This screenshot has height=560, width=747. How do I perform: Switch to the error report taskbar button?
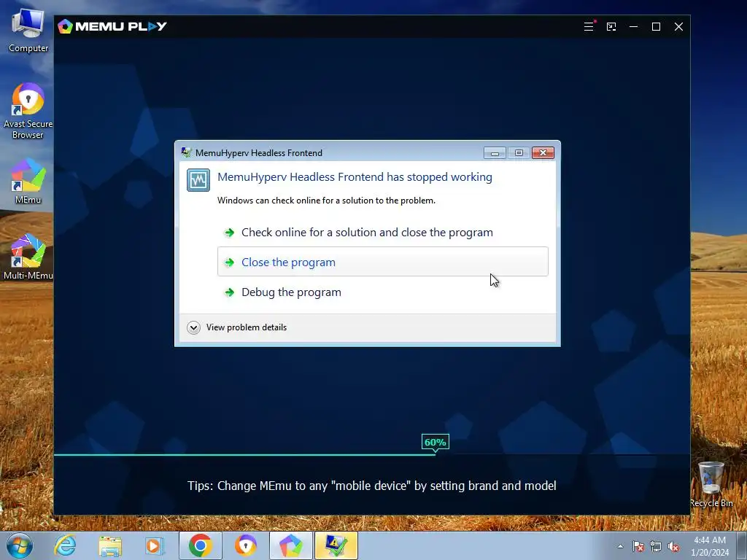click(336, 545)
